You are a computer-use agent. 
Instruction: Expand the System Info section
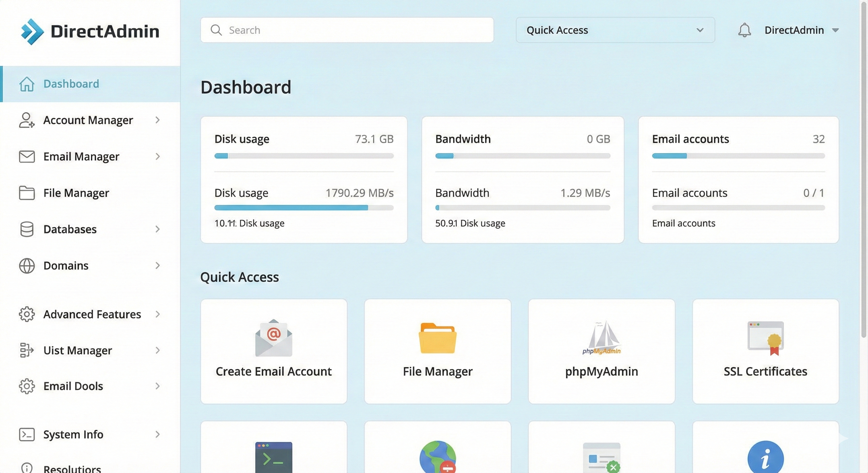[x=158, y=435]
